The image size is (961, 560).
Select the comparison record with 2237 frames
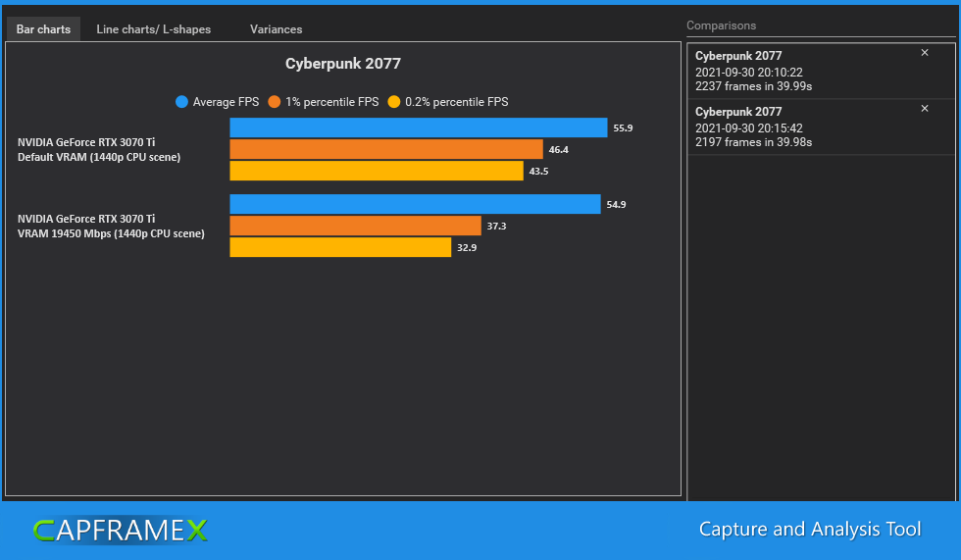821,71
